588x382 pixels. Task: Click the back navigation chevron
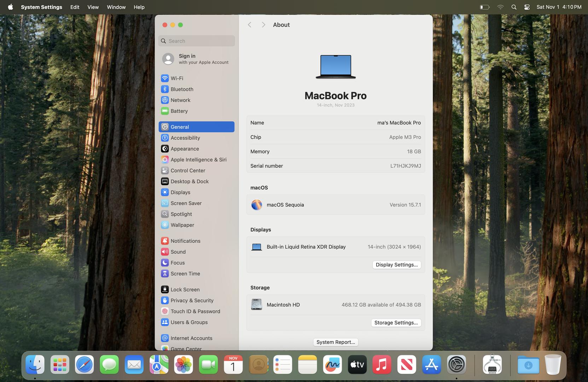point(250,25)
